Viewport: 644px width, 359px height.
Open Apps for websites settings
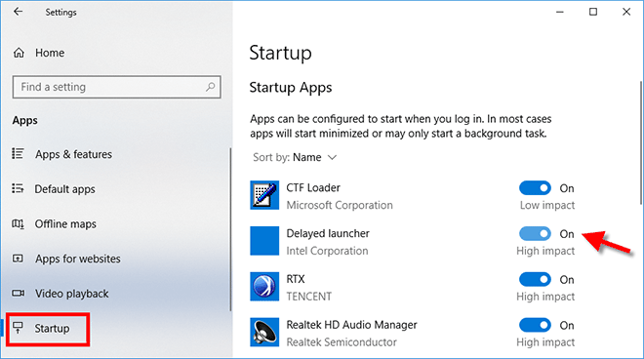78,259
